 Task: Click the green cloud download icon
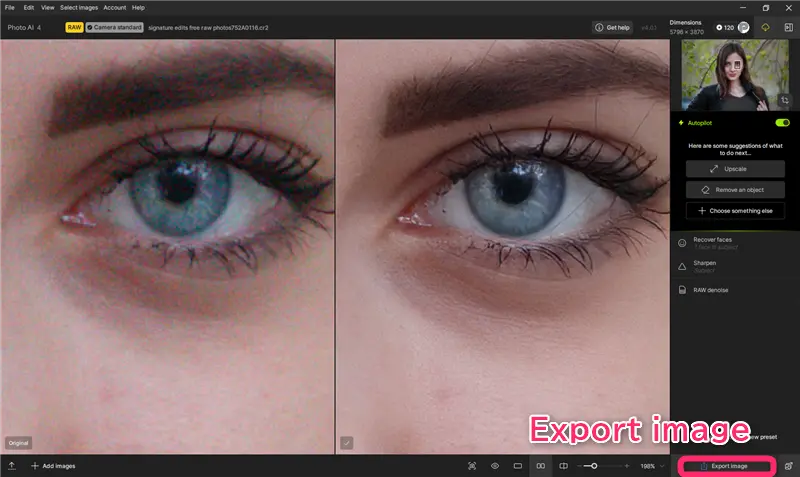tap(765, 28)
